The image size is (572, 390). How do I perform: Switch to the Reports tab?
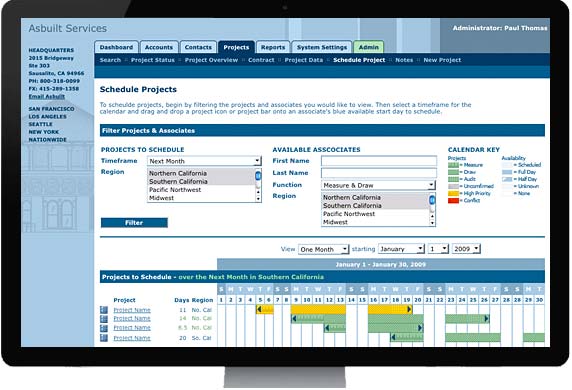[x=273, y=47]
